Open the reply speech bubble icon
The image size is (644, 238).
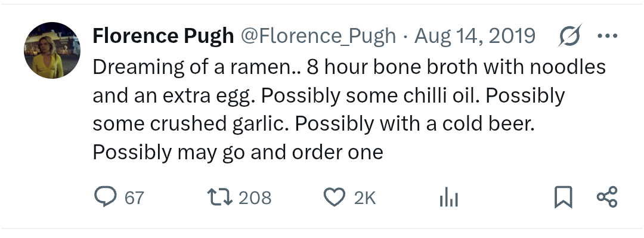106,196
